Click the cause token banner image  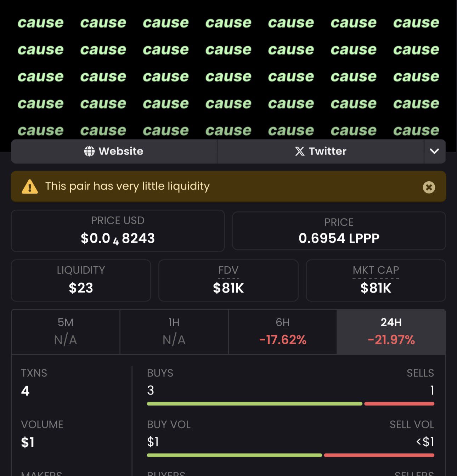click(x=228, y=71)
